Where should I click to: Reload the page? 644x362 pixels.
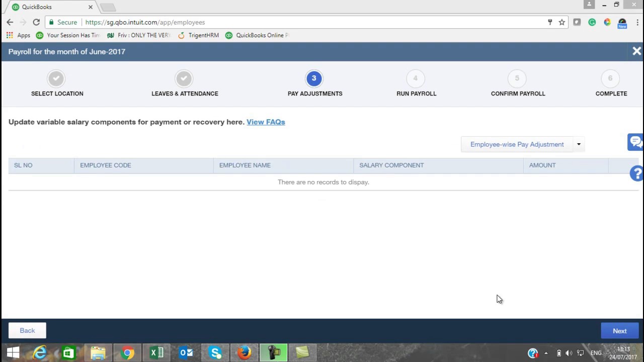[36, 22]
